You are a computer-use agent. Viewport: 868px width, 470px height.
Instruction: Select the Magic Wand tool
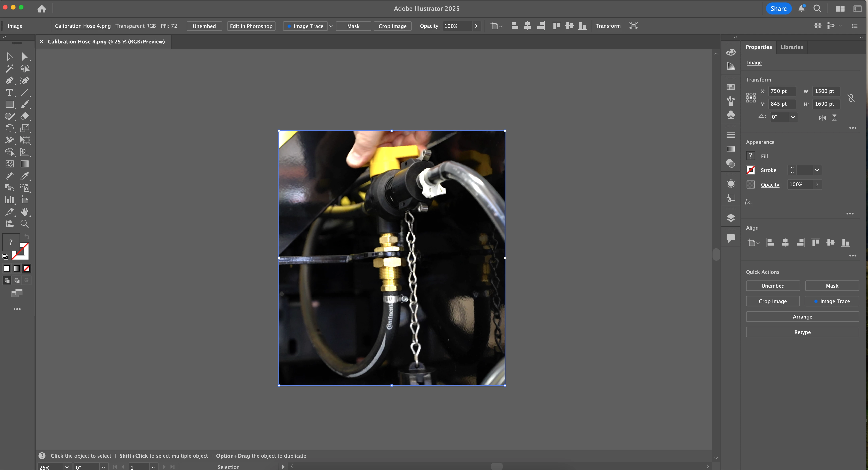click(x=9, y=69)
